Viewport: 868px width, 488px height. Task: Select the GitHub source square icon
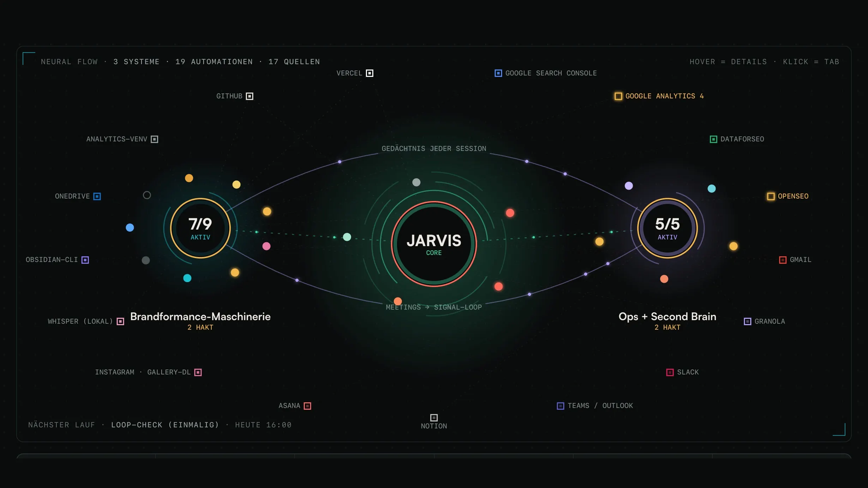(249, 96)
